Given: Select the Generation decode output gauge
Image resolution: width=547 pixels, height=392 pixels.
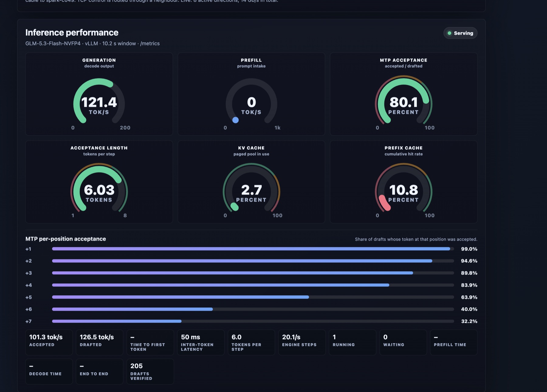Looking at the screenshot, I should click(x=99, y=94).
